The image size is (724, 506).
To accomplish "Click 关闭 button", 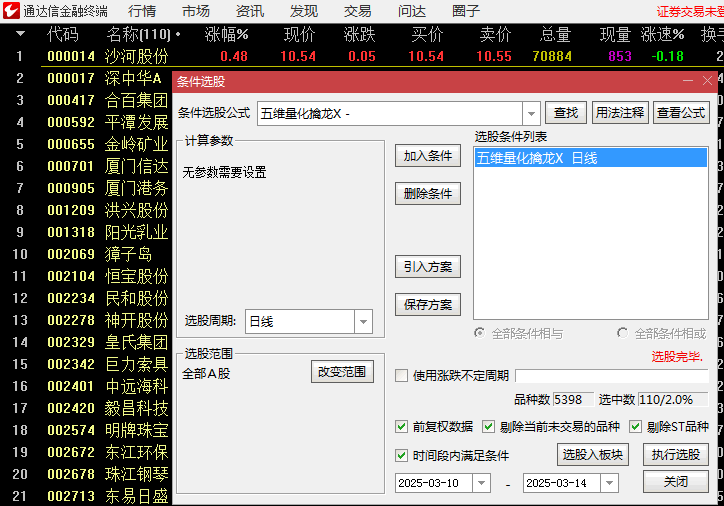I will [x=676, y=482].
